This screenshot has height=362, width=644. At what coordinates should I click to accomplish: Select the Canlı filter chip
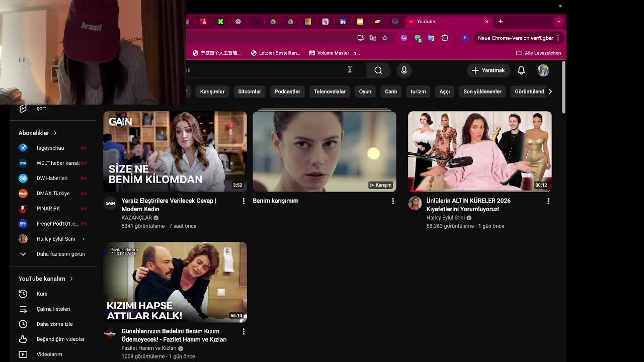(391, 92)
